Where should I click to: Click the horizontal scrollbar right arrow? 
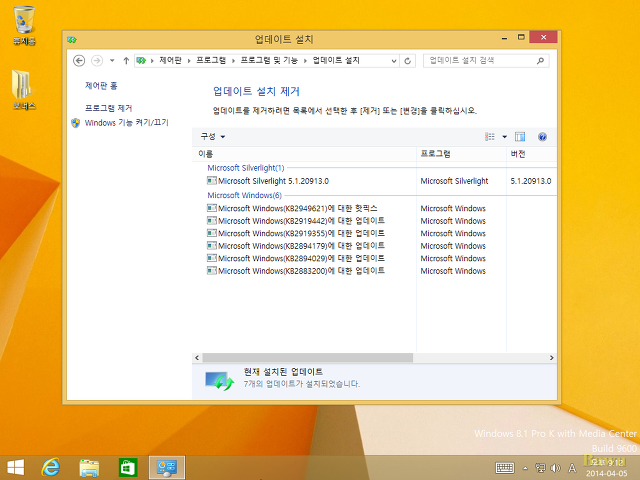pos(551,358)
